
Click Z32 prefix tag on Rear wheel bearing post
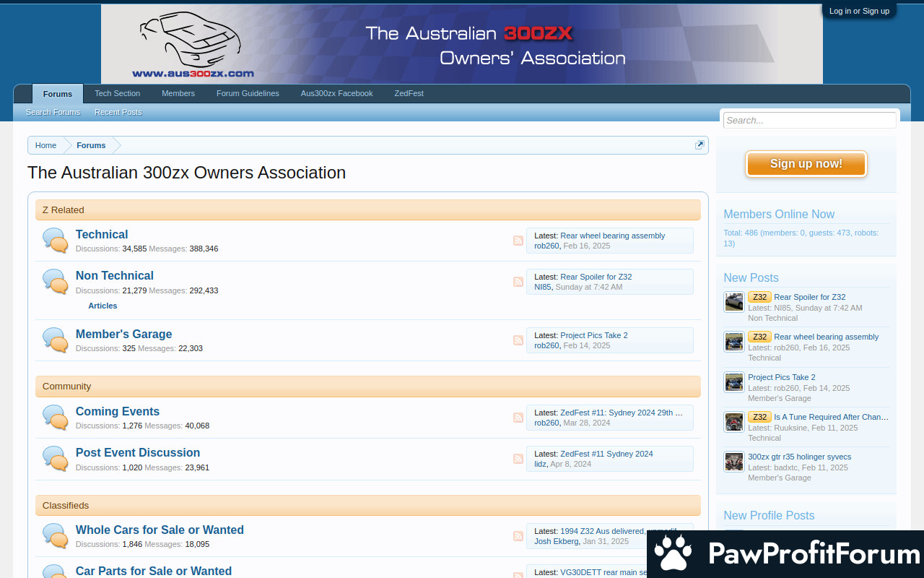pyautogui.click(x=759, y=337)
